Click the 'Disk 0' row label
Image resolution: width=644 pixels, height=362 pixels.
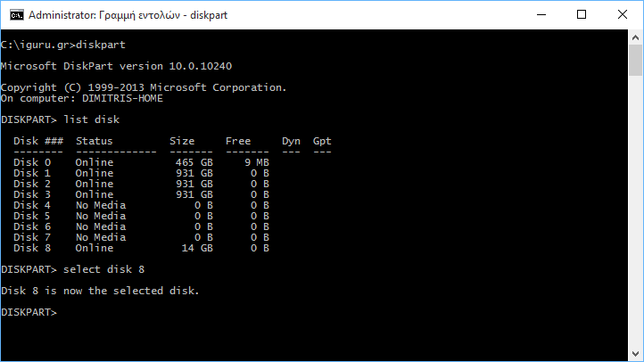[x=32, y=162]
